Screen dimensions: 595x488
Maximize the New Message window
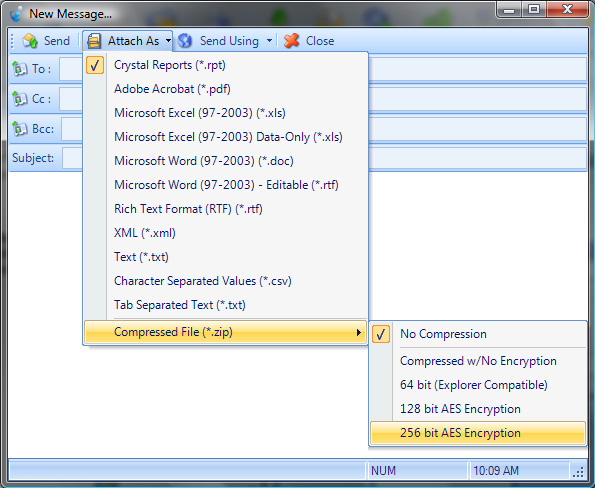[534, 9]
